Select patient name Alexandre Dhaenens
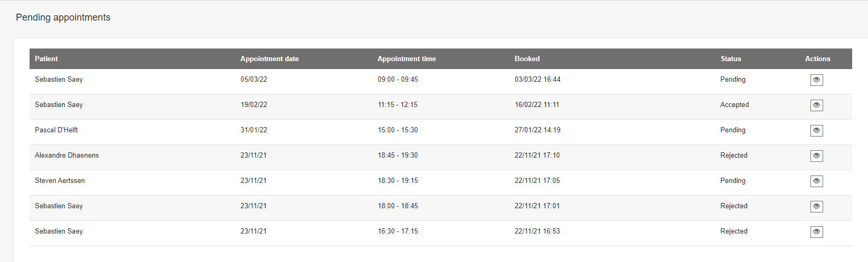 [x=67, y=155]
